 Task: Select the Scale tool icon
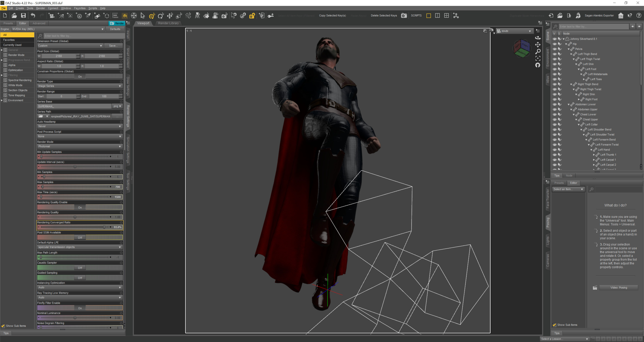click(179, 15)
